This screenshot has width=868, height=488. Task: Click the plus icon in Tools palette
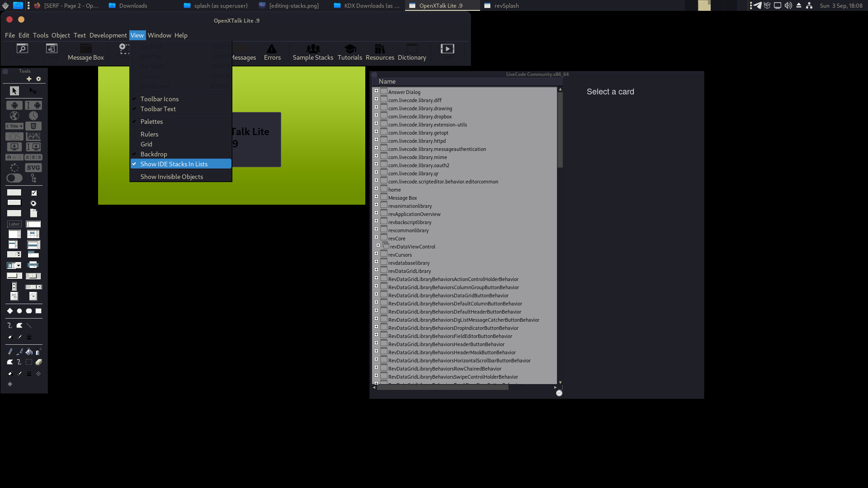[29, 79]
